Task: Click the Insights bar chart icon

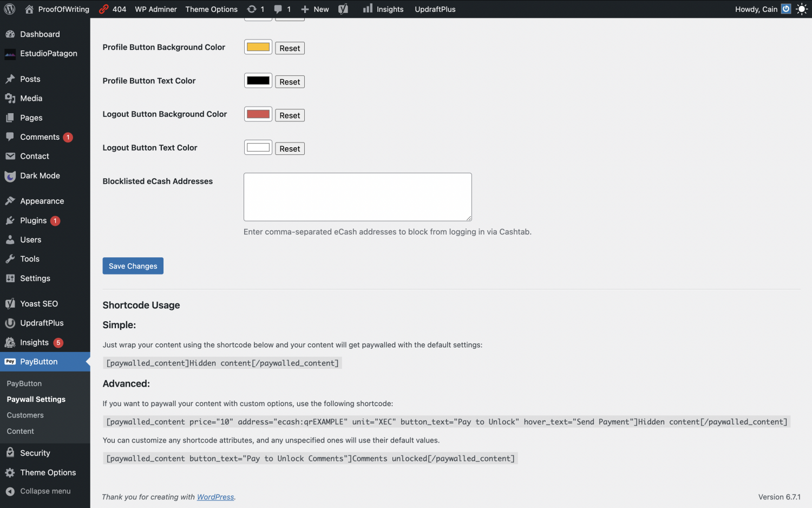Action: pos(368,9)
